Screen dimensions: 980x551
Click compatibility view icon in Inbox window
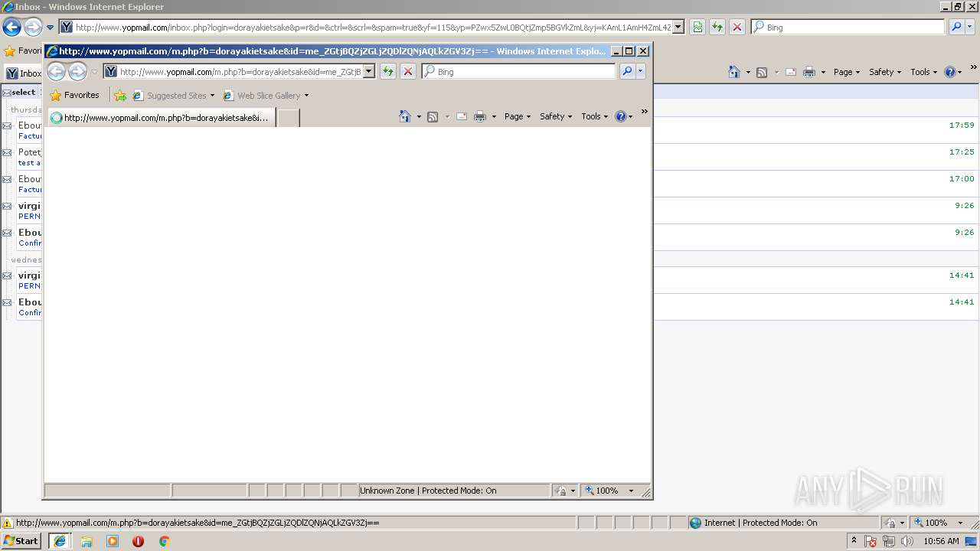(697, 27)
